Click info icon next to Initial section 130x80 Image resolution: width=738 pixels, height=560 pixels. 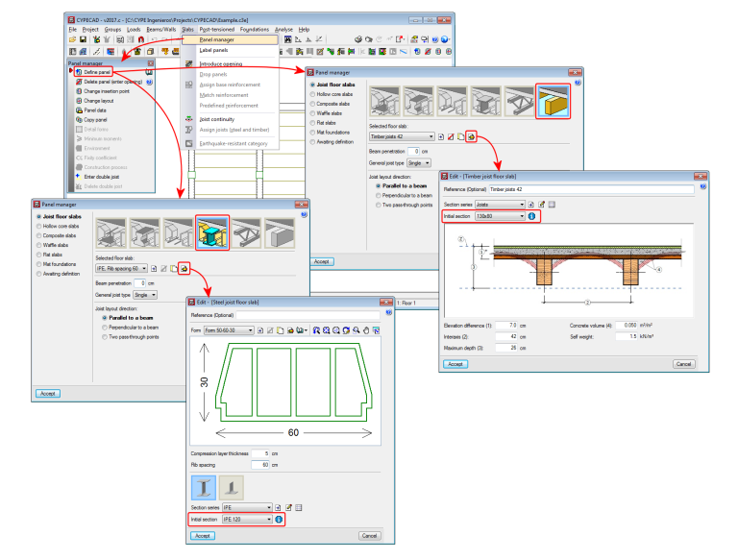531,216
